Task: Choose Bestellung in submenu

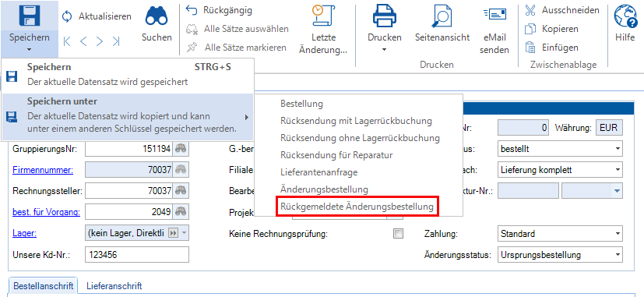Action: coord(301,104)
